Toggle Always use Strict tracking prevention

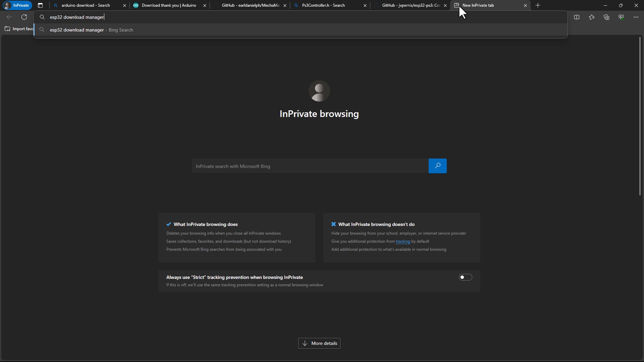coord(465,277)
